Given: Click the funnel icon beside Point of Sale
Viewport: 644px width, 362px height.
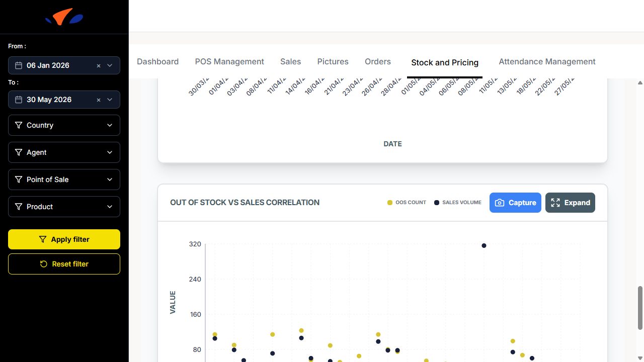Looking at the screenshot, I should click(19, 179).
